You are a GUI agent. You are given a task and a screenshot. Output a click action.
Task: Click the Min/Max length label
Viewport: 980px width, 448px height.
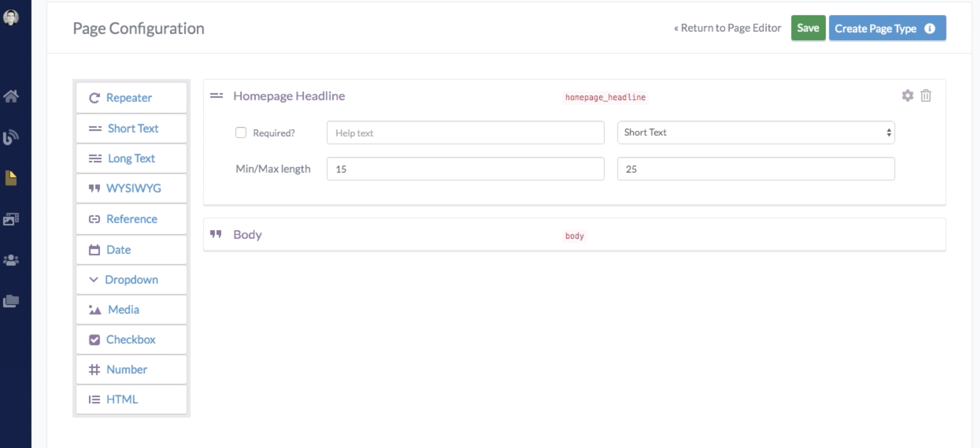(273, 169)
